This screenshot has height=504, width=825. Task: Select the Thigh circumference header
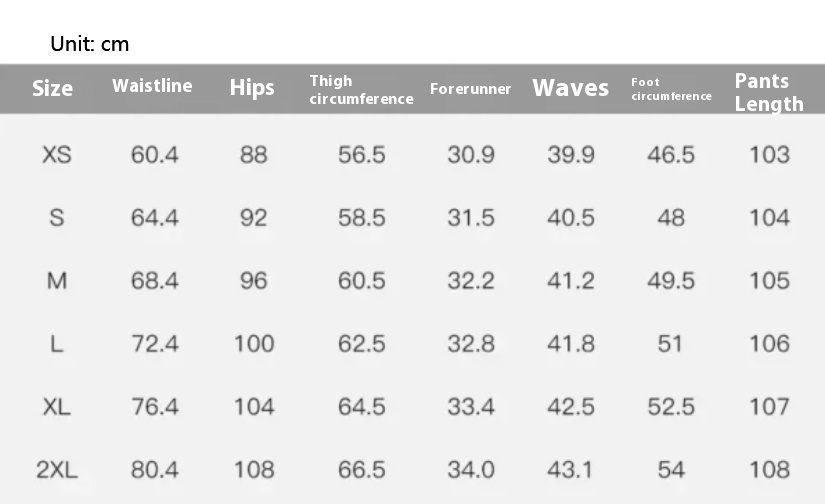[361, 89]
